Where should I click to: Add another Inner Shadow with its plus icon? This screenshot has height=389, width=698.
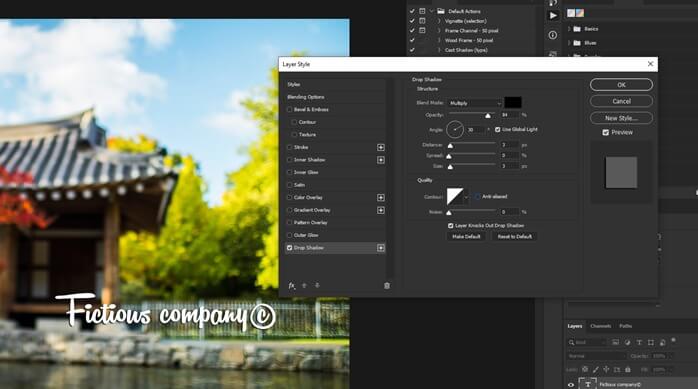(x=381, y=160)
